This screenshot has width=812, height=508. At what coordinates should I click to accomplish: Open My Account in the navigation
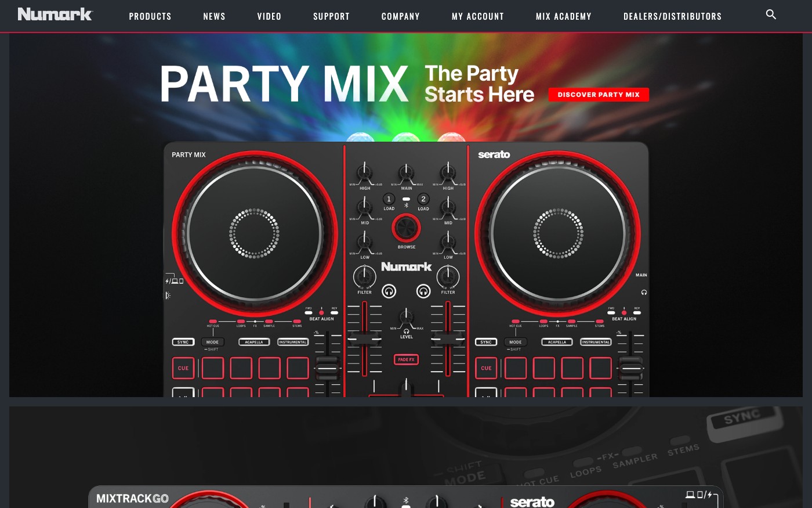[x=478, y=16]
